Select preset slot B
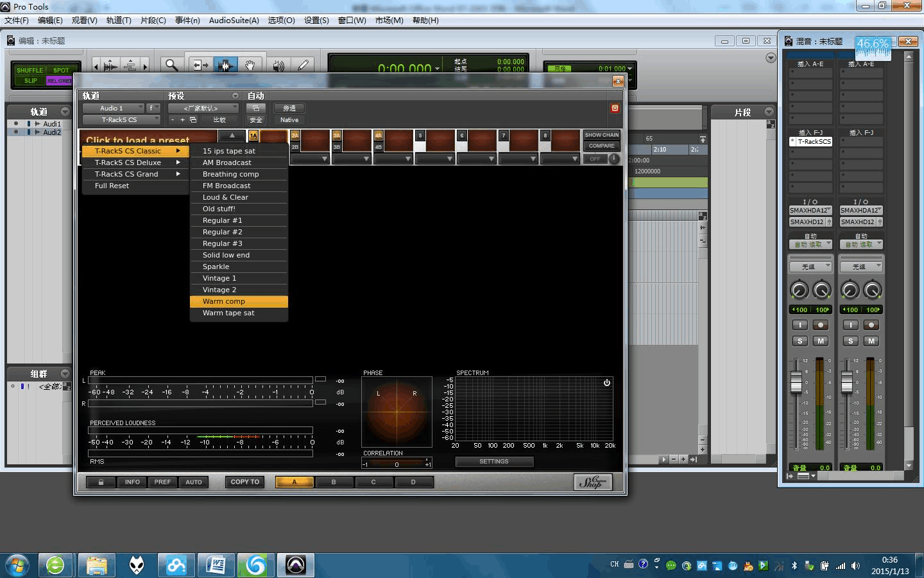 coord(334,482)
